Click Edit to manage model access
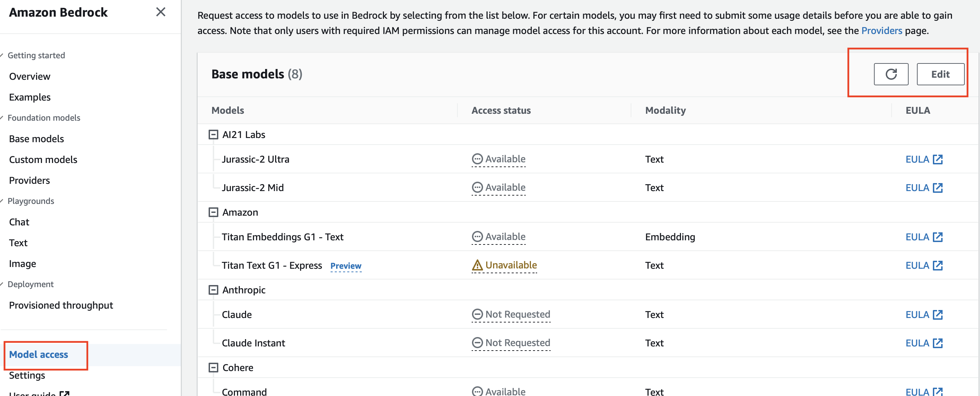 pos(940,74)
